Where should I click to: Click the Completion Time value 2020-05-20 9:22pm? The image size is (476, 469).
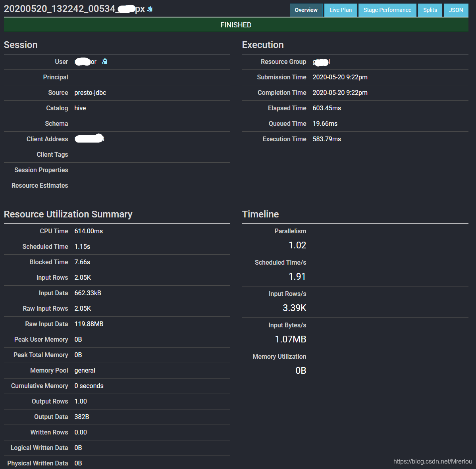[340, 92]
